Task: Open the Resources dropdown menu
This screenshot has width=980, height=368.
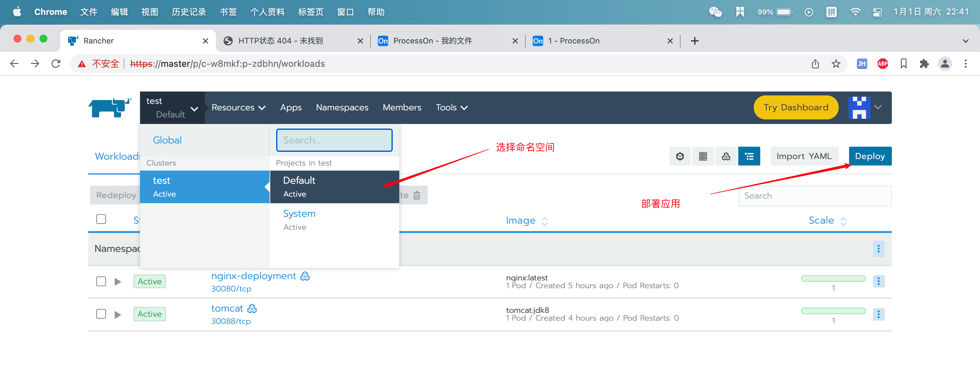Action: coord(239,108)
